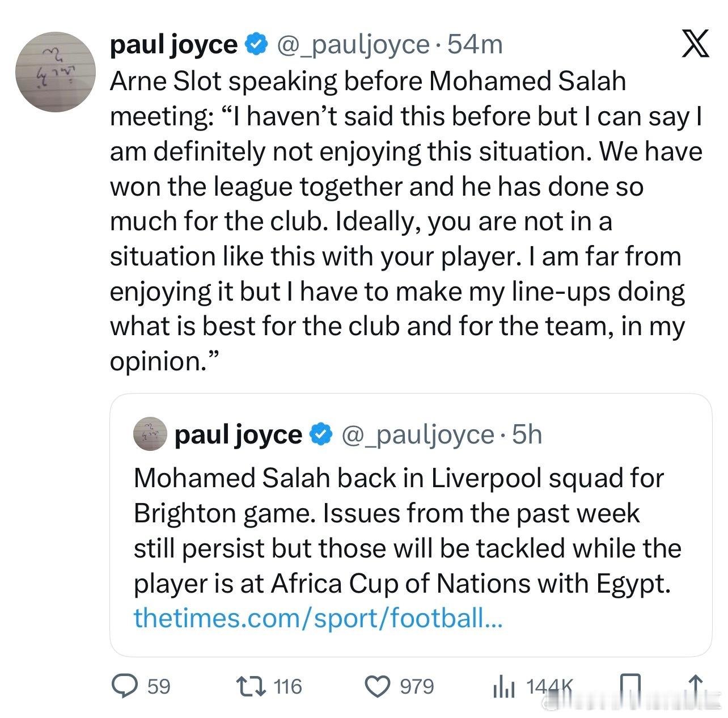Image resolution: width=728 pixels, height=718 pixels.
Task: Open small avatar in quoted post
Action: click(150, 434)
